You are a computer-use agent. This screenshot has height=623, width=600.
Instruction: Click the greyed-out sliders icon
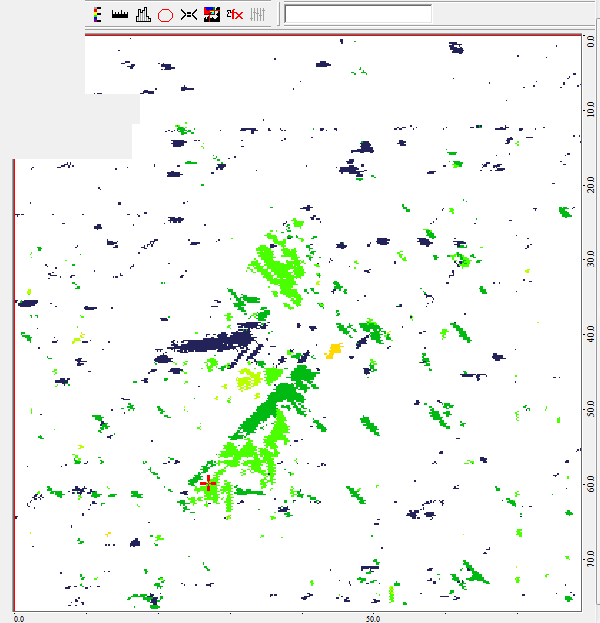pos(257,14)
